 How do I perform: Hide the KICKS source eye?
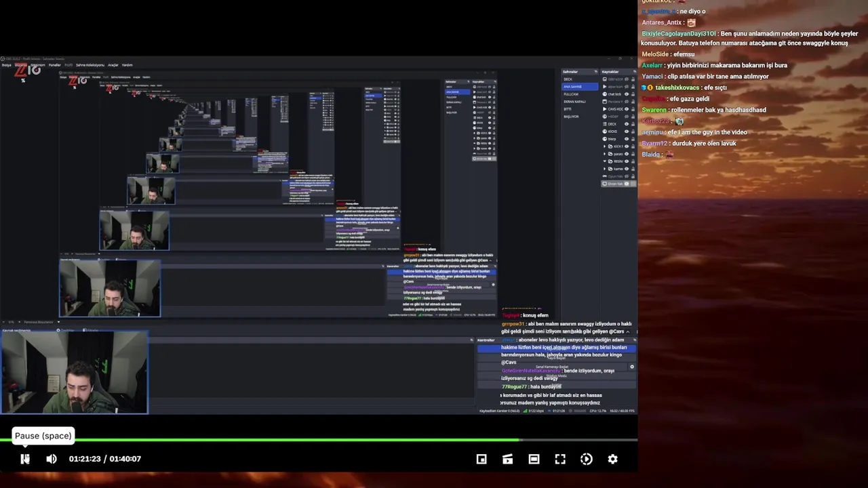tap(627, 131)
